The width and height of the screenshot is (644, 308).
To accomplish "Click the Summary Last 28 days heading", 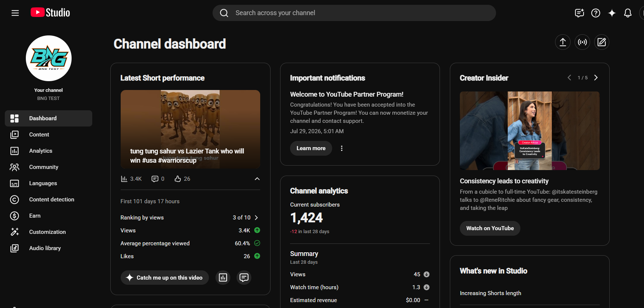I will tap(304, 257).
